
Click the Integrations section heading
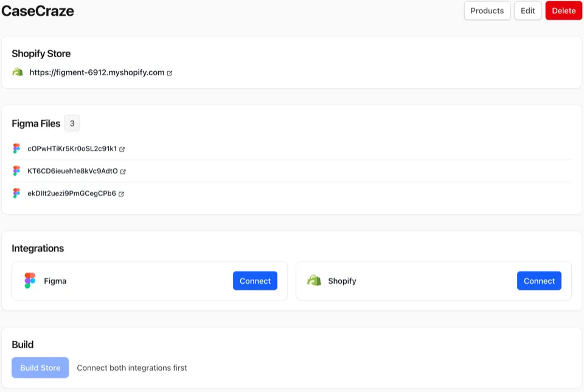(38, 248)
